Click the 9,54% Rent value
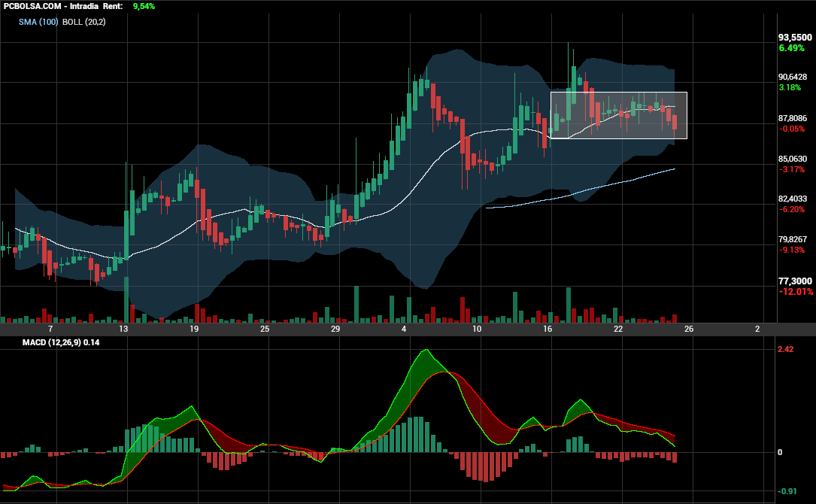 tap(144, 6)
